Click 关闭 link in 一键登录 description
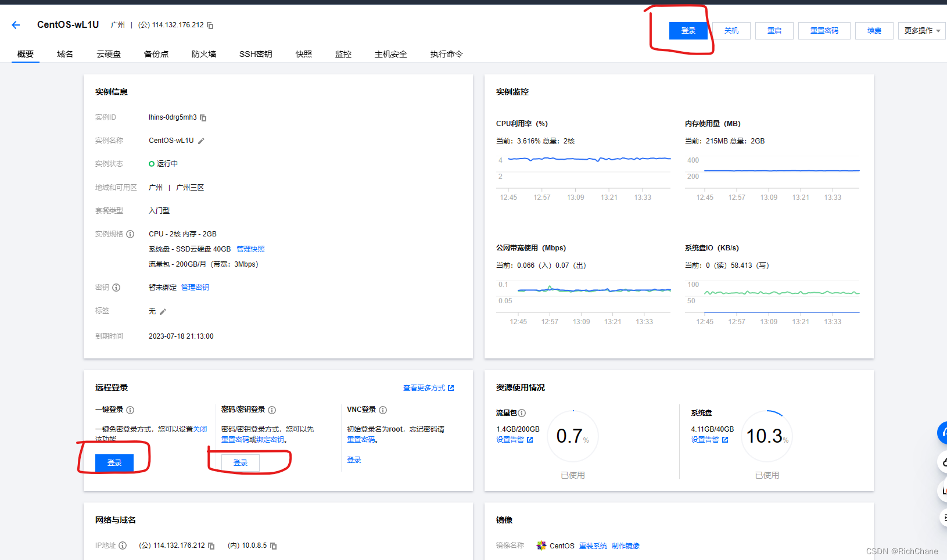 [x=200, y=429]
